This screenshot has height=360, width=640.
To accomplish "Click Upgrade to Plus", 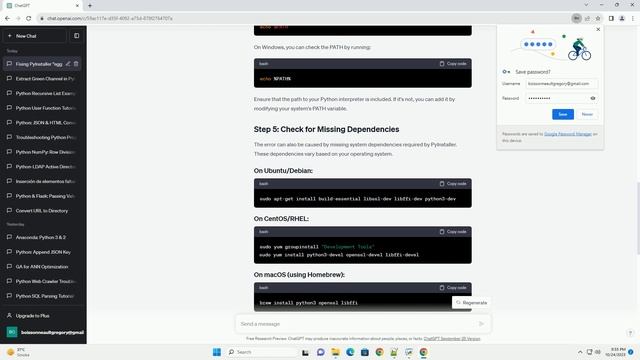I will point(42,316).
